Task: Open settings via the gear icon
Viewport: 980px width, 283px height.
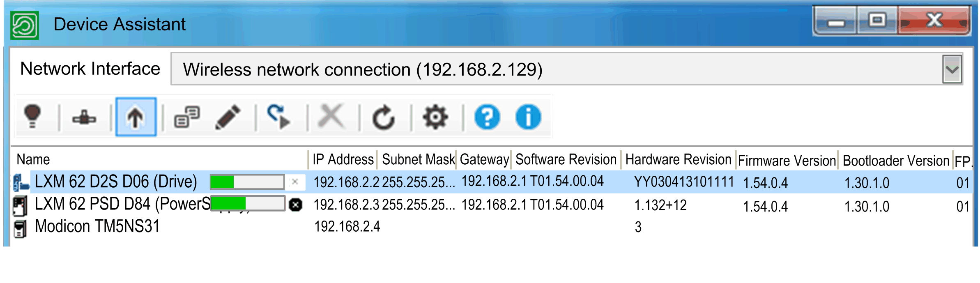Action: (x=435, y=117)
